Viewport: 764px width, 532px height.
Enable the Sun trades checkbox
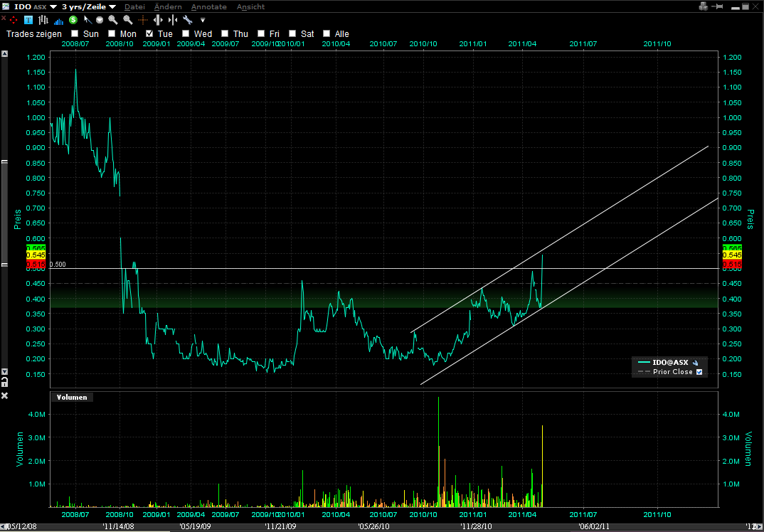(x=75, y=33)
